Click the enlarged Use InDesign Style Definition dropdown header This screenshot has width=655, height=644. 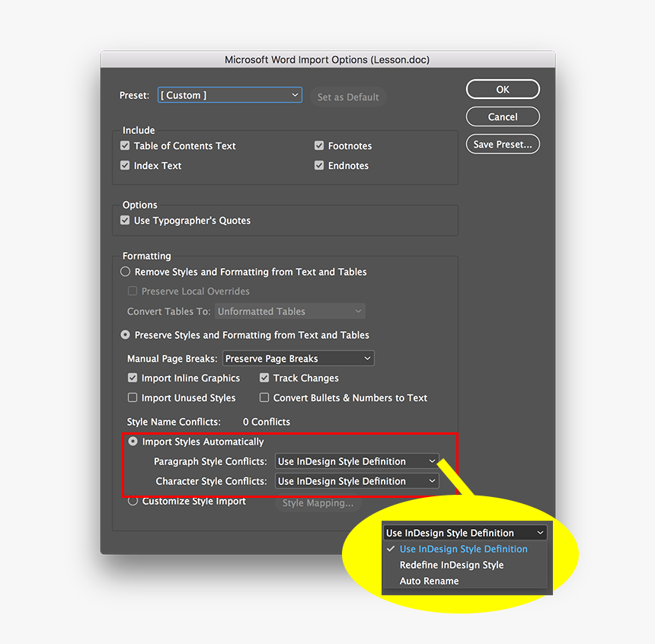coord(465,533)
